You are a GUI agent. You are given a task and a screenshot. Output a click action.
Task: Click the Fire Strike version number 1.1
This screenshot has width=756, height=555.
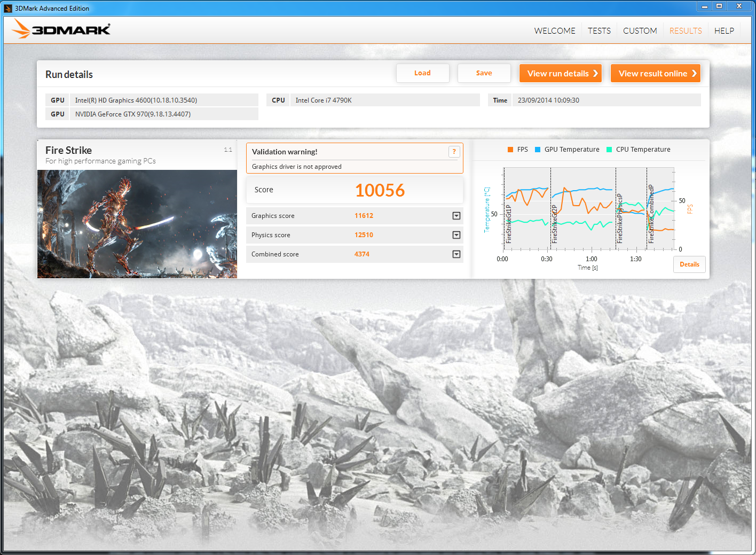point(228,150)
